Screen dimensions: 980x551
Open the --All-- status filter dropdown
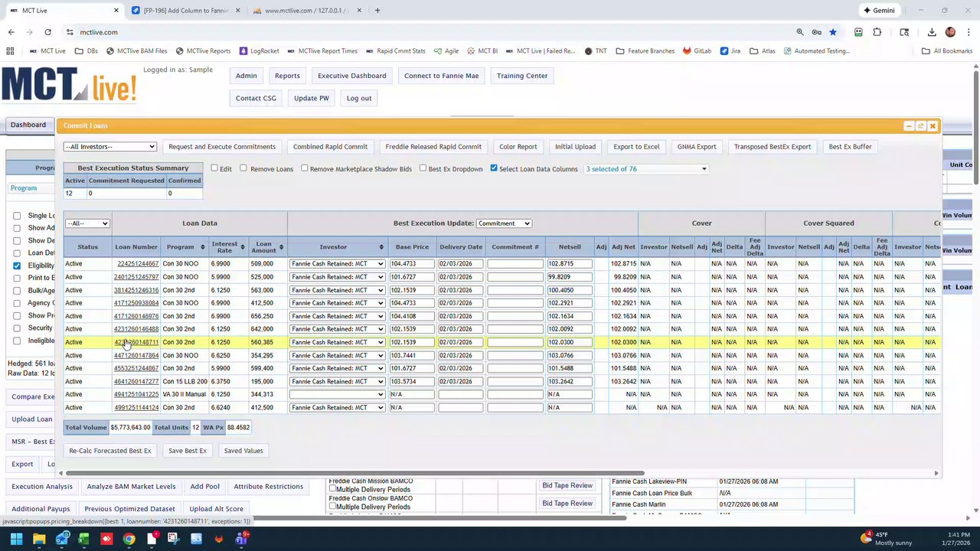coord(87,223)
